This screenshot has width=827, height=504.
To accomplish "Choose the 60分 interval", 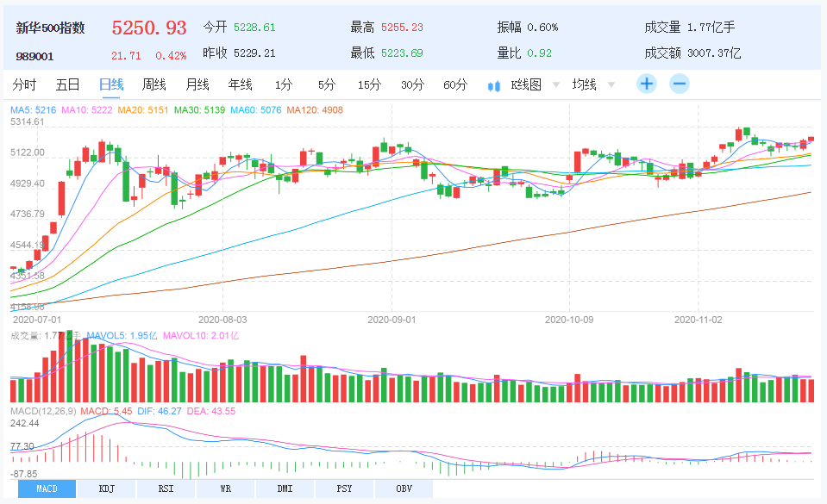I will click(x=454, y=84).
